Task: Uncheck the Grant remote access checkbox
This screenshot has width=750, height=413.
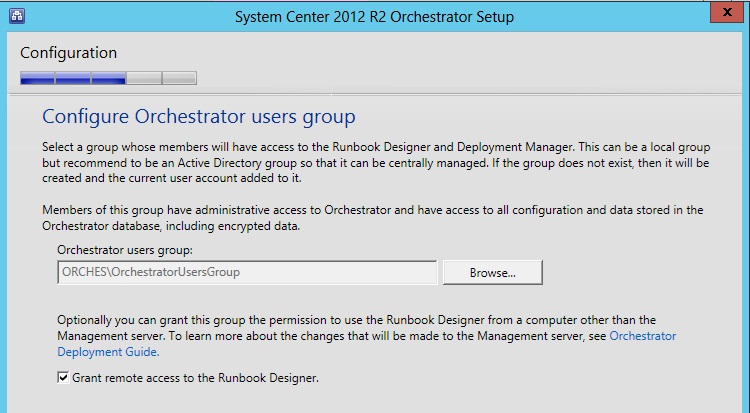Action: 63,378
